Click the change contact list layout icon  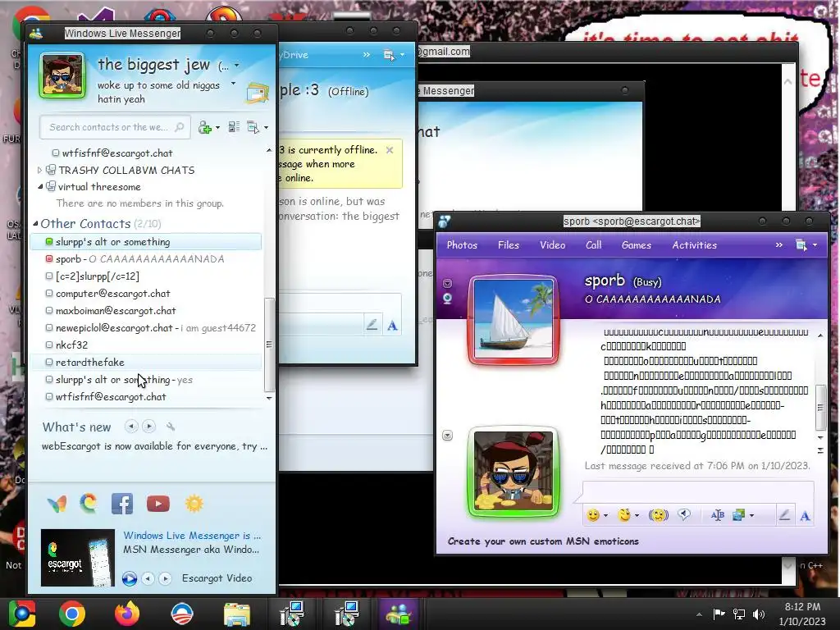click(x=234, y=127)
